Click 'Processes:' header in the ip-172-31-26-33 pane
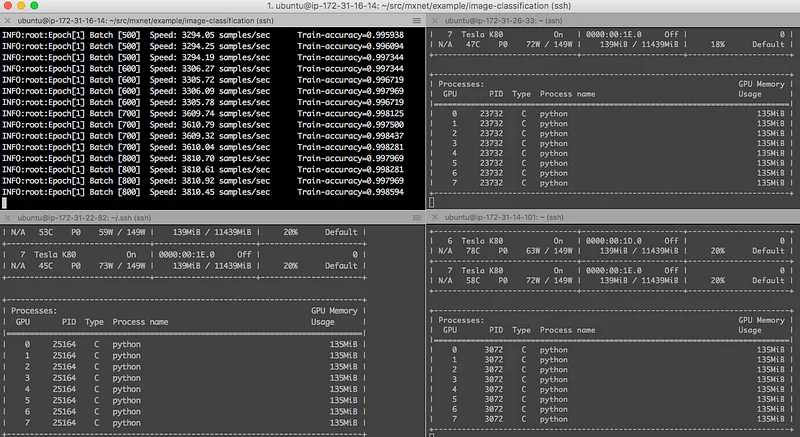This screenshot has height=437, width=800. tap(461, 84)
